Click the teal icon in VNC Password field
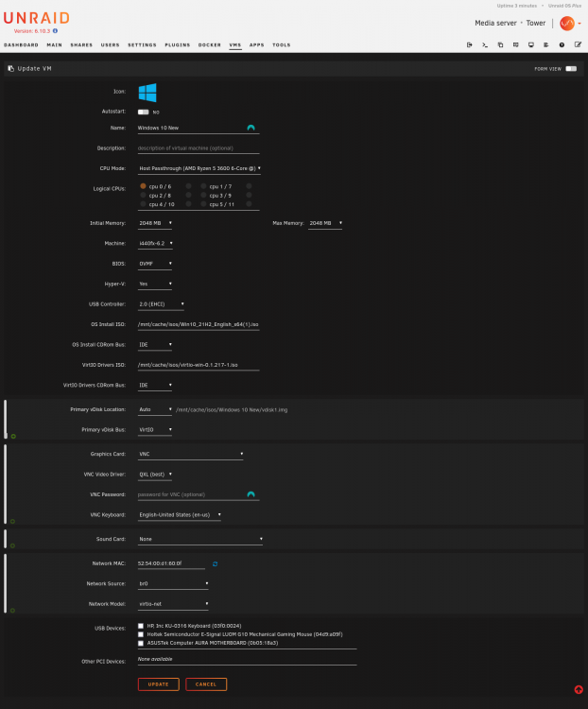The width and height of the screenshot is (588, 709). (x=251, y=494)
